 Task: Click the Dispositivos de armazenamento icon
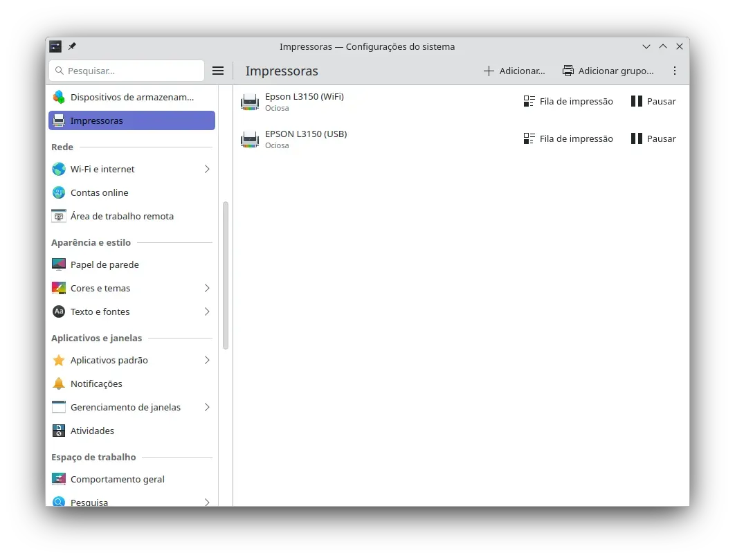click(x=59, y=97)
